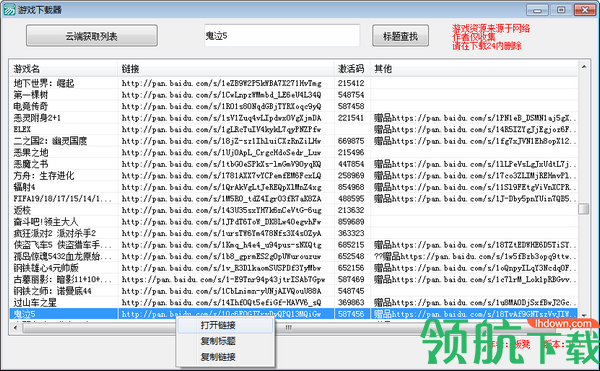Select the 过山车之星 row
This screenshot has height=371, width=600.
[293, 303]
